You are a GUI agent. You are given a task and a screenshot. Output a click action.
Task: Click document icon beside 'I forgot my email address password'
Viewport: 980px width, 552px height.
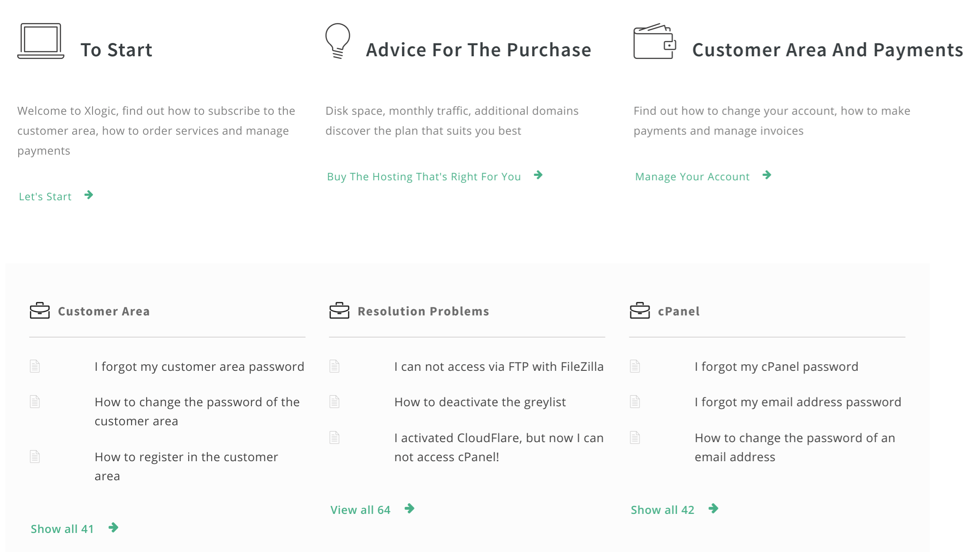click(635, 402)
